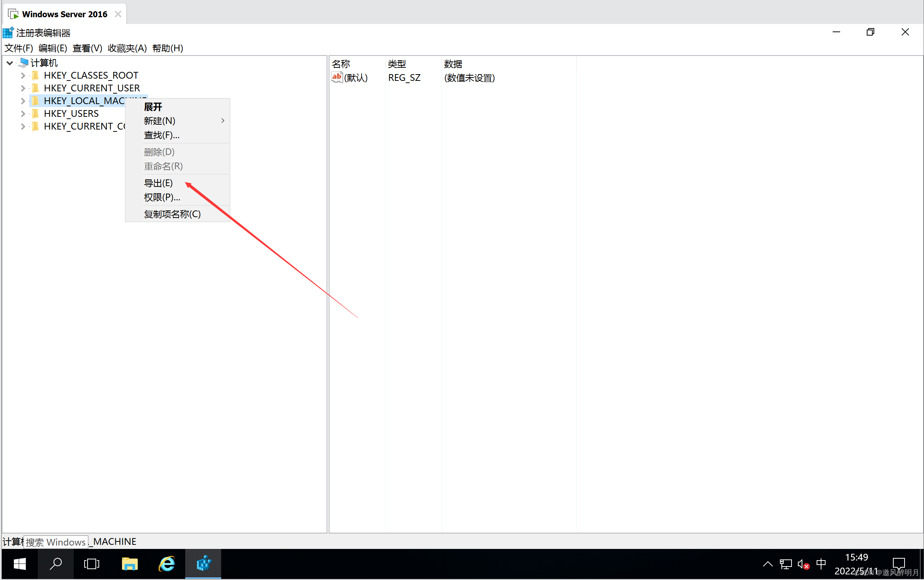Open the 文件(F) menu
924x580 pixels.
click(x=19, y=48)
